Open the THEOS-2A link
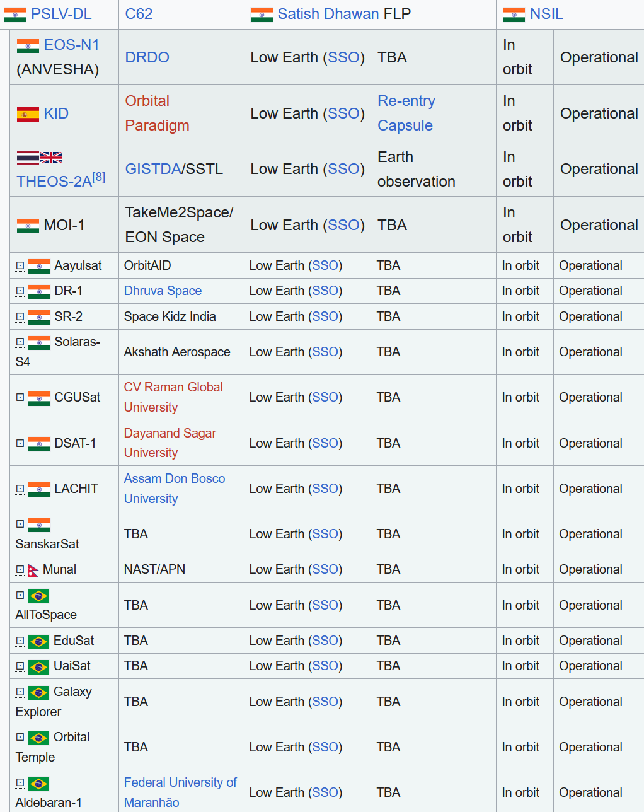Screen dimensions: 644x812 coord(54,182)
